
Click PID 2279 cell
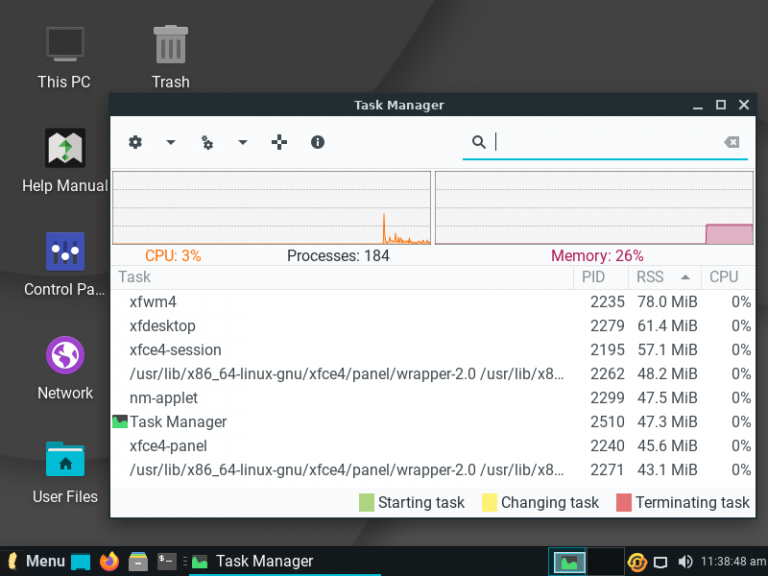point(607,326)
